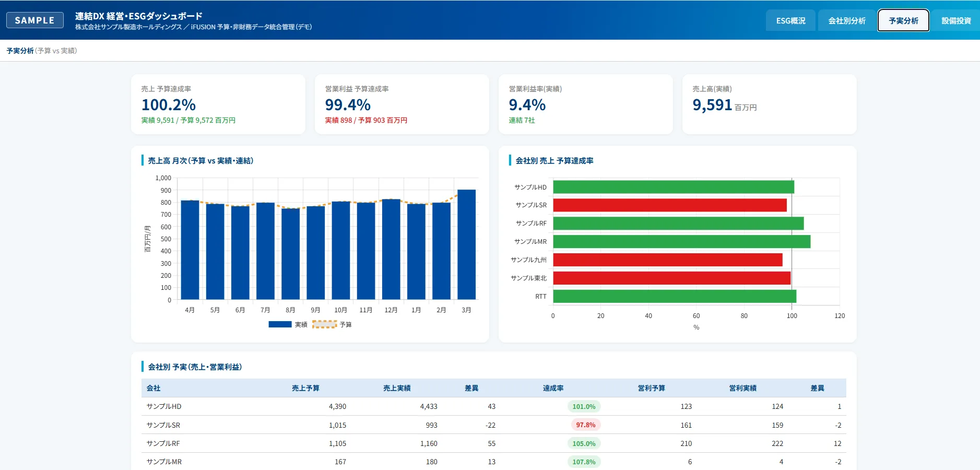Viewport: 980px width, 470px height.
Task: Select the サンプルMR green achievement bar
Action: tap(682, 241)
